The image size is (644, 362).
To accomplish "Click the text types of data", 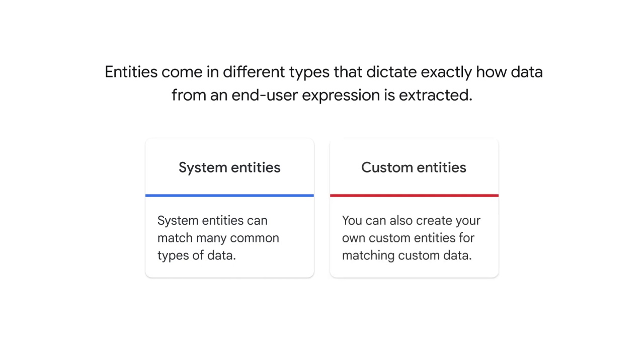I will [197, 255].
